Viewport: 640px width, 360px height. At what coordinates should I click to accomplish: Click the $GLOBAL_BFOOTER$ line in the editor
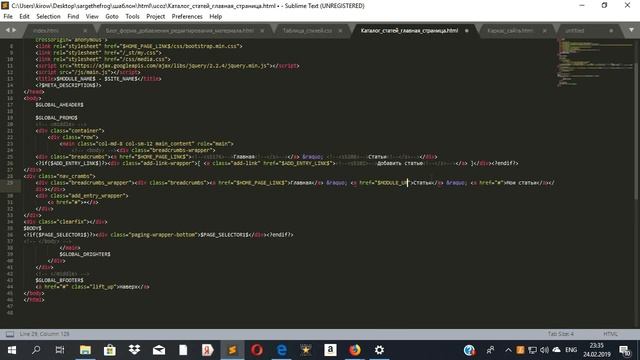(59, 280)
